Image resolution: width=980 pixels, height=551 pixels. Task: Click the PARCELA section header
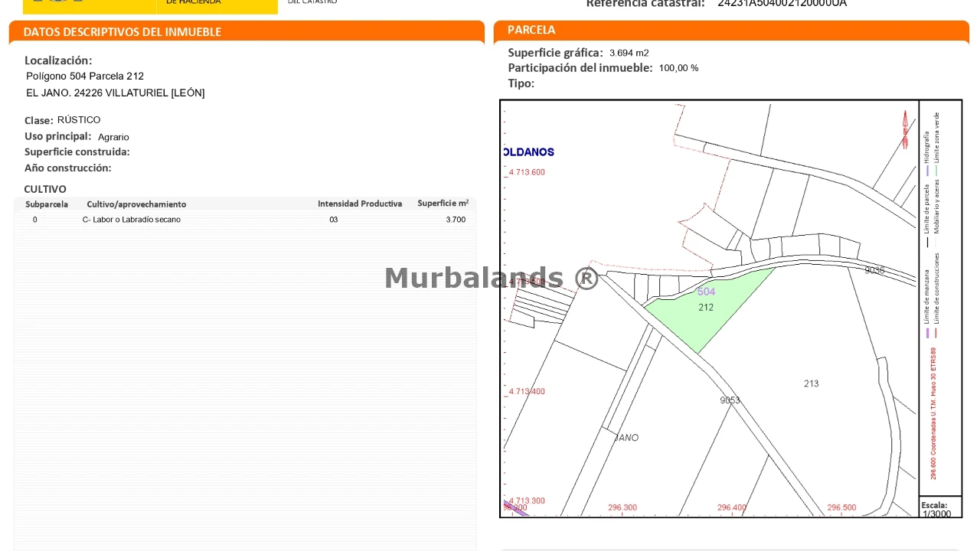tap(531, 30)
